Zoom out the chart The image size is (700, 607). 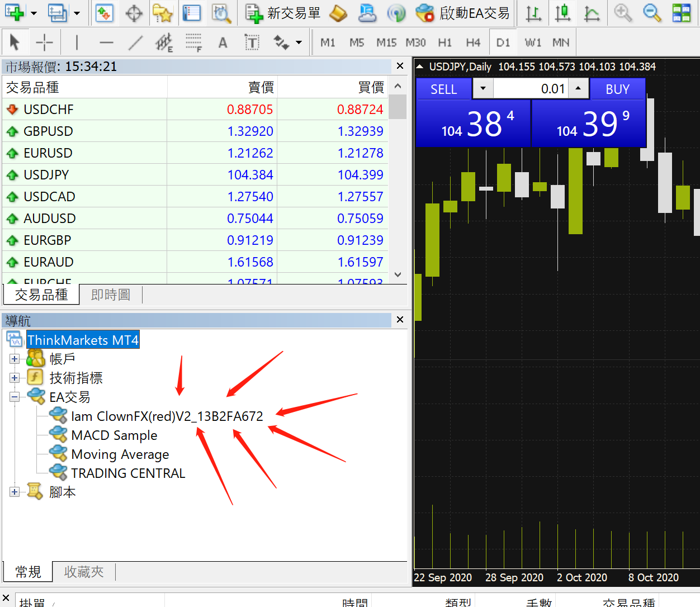coord(652,13)
